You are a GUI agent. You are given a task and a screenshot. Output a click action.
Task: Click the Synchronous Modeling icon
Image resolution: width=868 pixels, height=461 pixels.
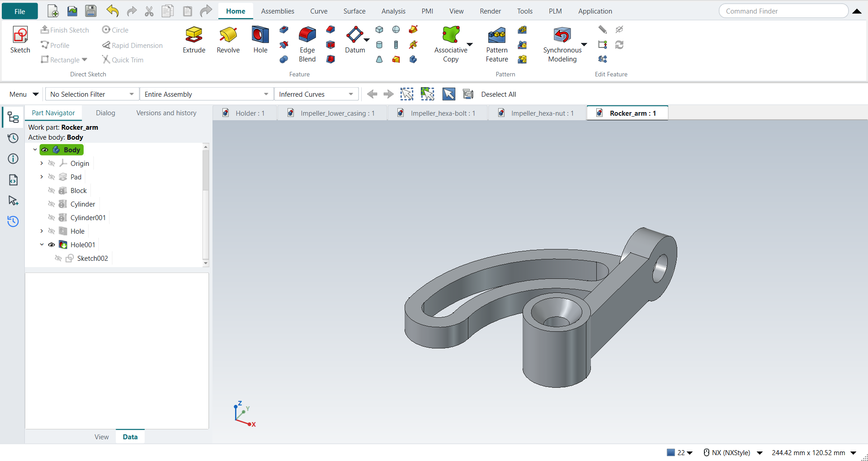(562, 35)
